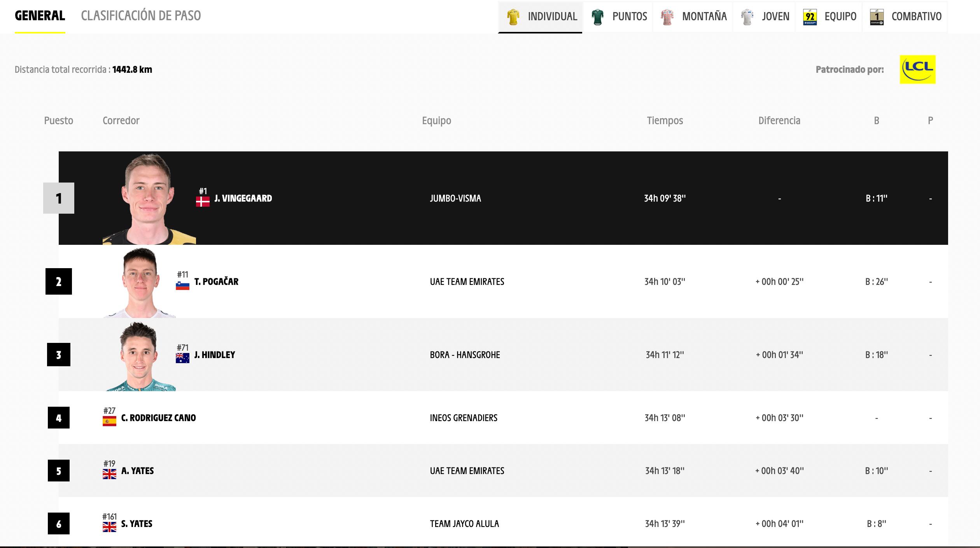Image resolution: width=980 pixels, height=548 pixels.
Task: Click the Danish flag beside Vingegaard
Action: point(203,201)
